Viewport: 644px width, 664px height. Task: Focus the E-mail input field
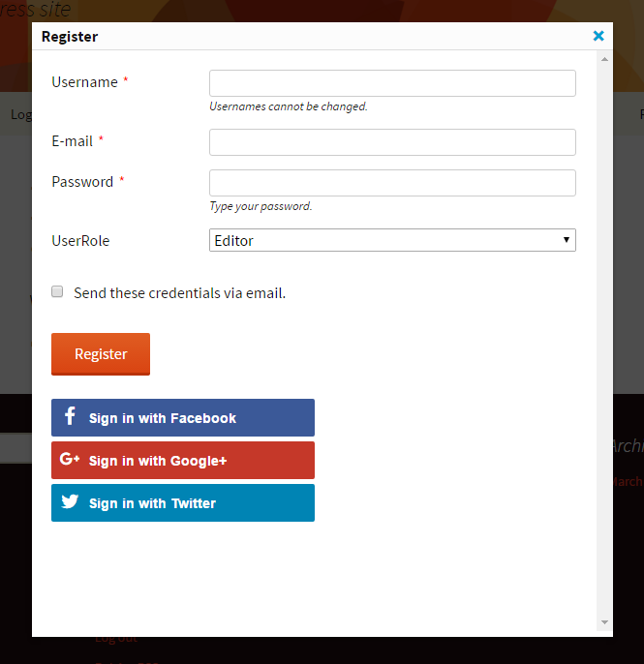(392, 142)
